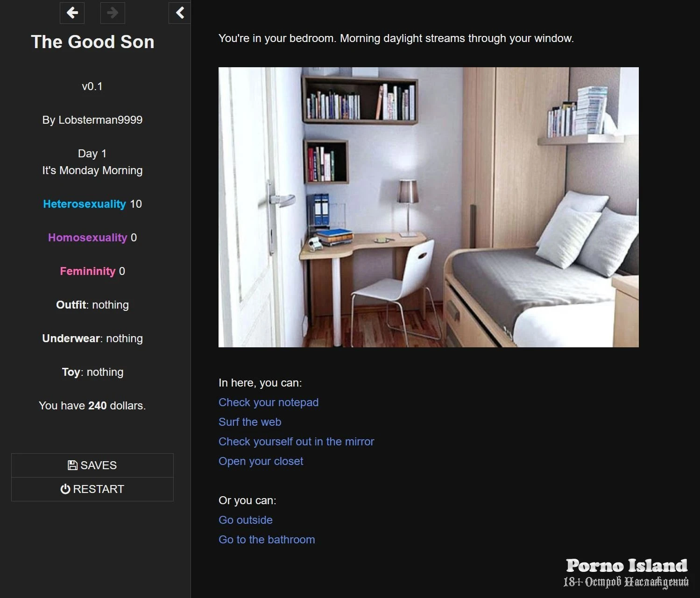Click the Outfit status line
This screenshot has width=700, height=598.
(92, 305)
